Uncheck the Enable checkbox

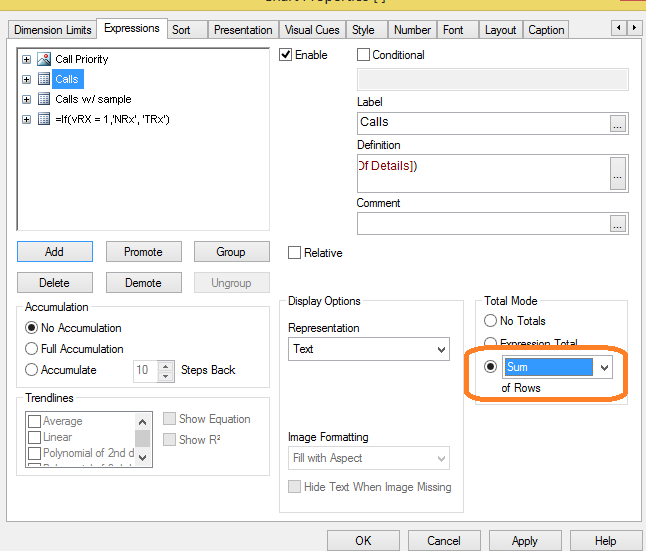point(287,55)
